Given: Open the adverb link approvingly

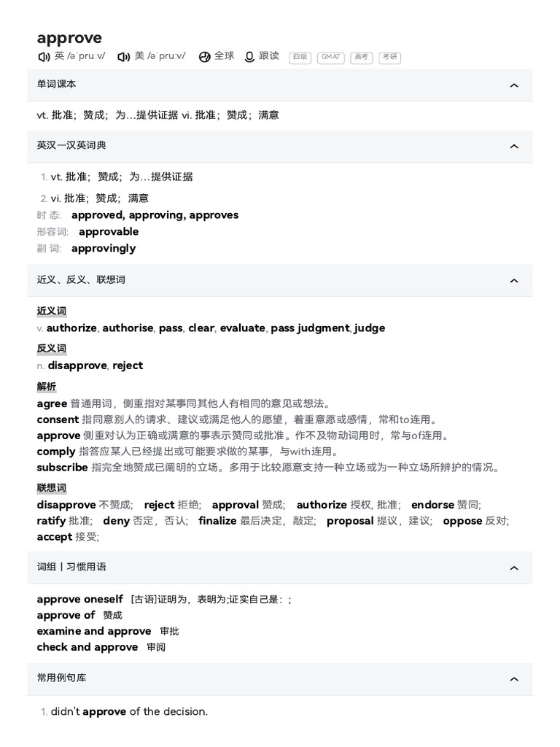Looking at the screenshot, I should 104,248.
